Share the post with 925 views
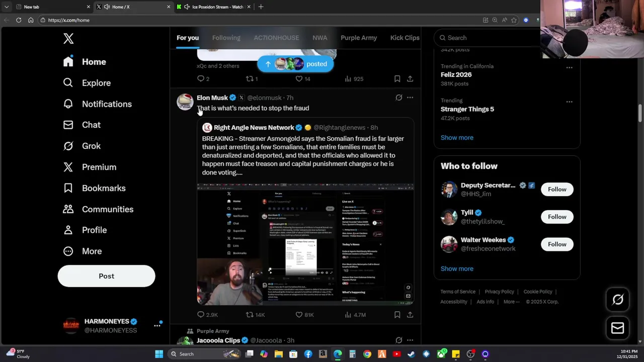 (x=410, y=79)
